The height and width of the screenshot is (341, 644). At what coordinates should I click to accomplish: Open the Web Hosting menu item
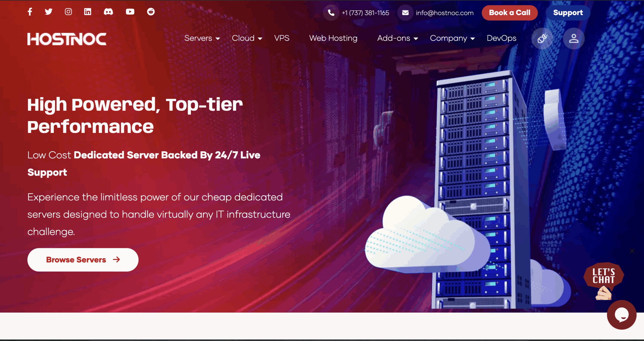pos(333,38)
